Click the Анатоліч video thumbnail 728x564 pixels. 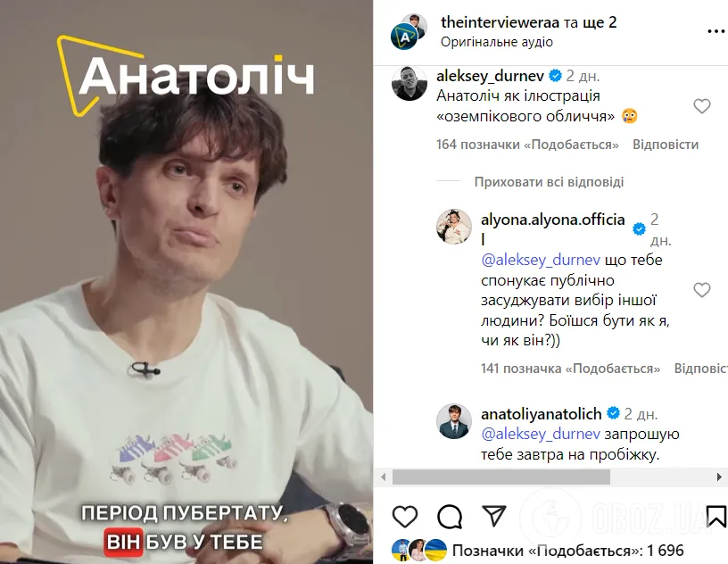click(186, 282)
